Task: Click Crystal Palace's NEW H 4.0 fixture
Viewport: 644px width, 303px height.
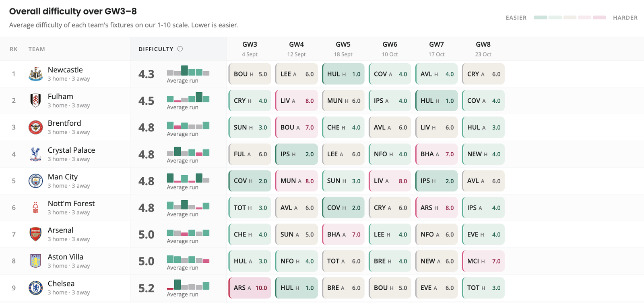Action: click(x=483, y=154)
